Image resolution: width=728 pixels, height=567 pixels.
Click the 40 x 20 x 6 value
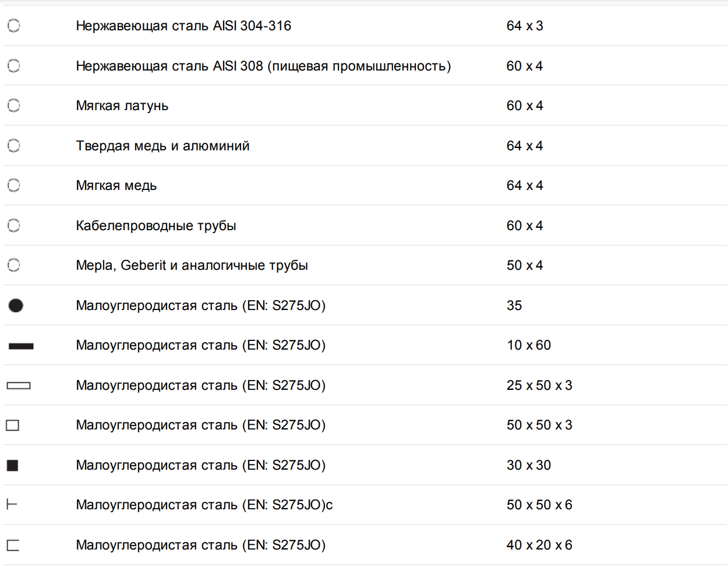click(x=539, y=545)
